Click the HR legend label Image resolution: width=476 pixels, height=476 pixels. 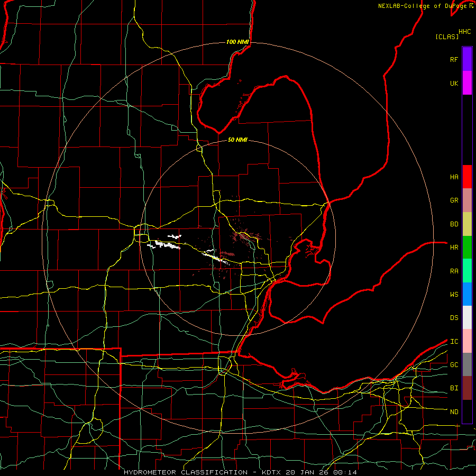[454, 248]
